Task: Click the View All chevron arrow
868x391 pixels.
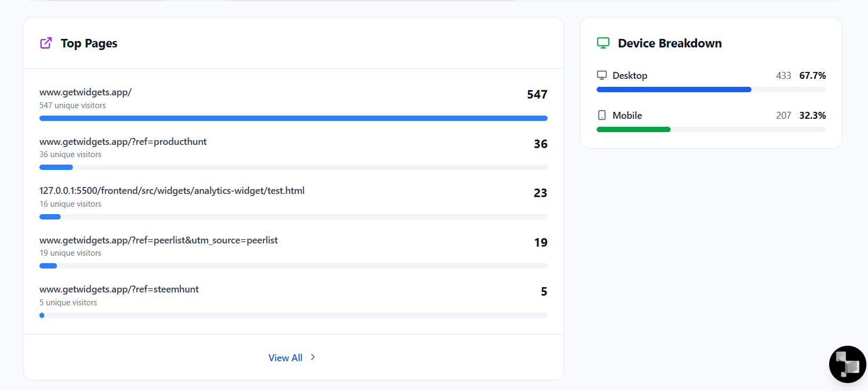Action: (x=313, y=357)
